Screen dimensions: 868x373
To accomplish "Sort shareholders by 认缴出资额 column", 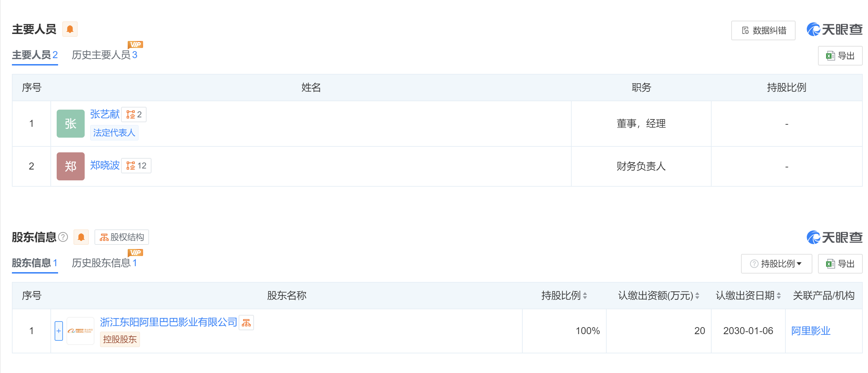I will pos(698,296).
